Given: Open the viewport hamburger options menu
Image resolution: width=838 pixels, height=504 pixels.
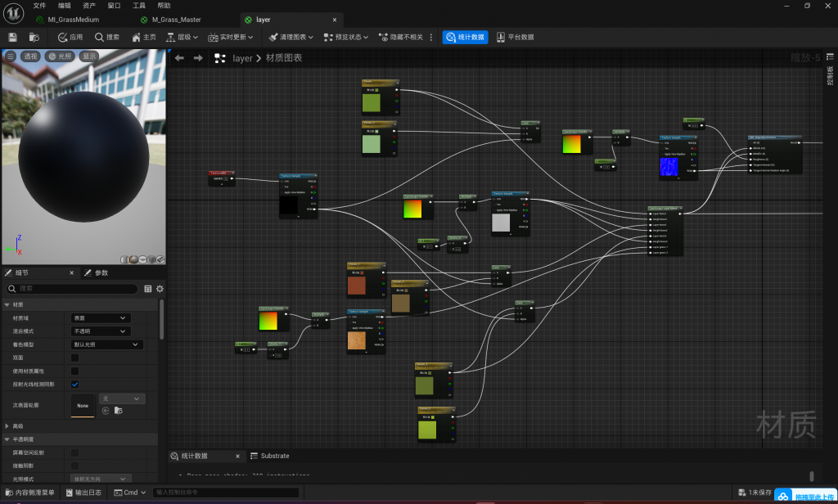Looking at the screenshot, I should (x=11, y=56).
